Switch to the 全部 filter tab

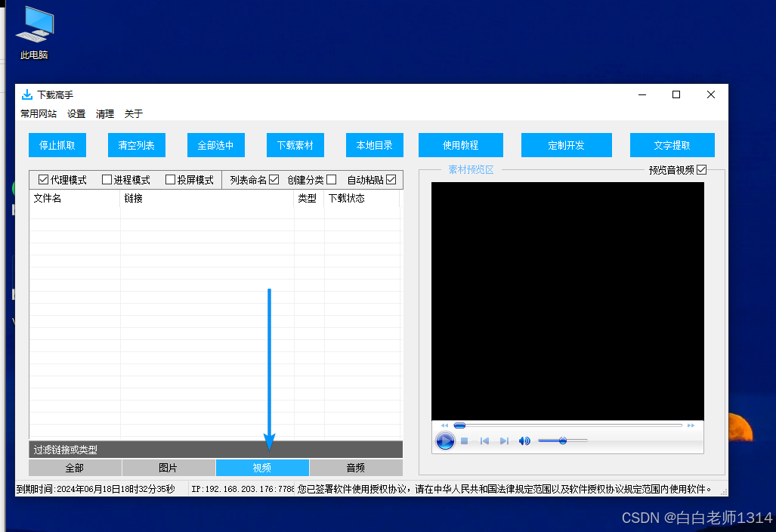click(75, 468)
